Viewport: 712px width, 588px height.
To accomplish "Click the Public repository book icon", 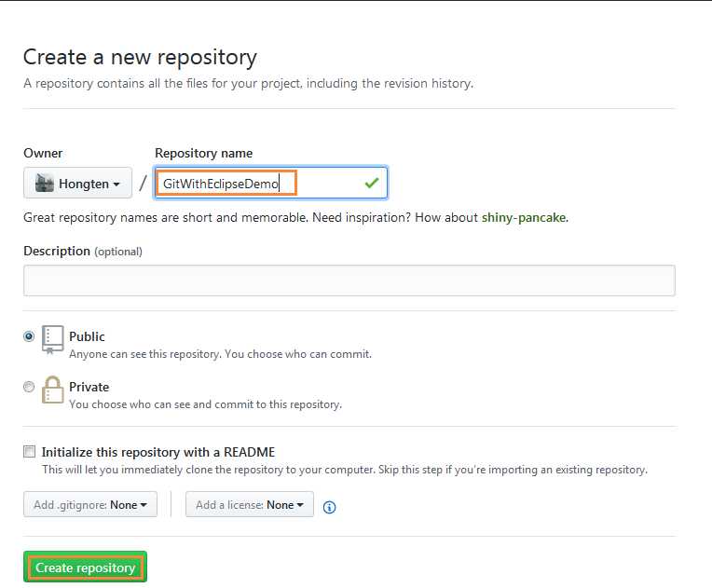I will [x=53, y=339].
